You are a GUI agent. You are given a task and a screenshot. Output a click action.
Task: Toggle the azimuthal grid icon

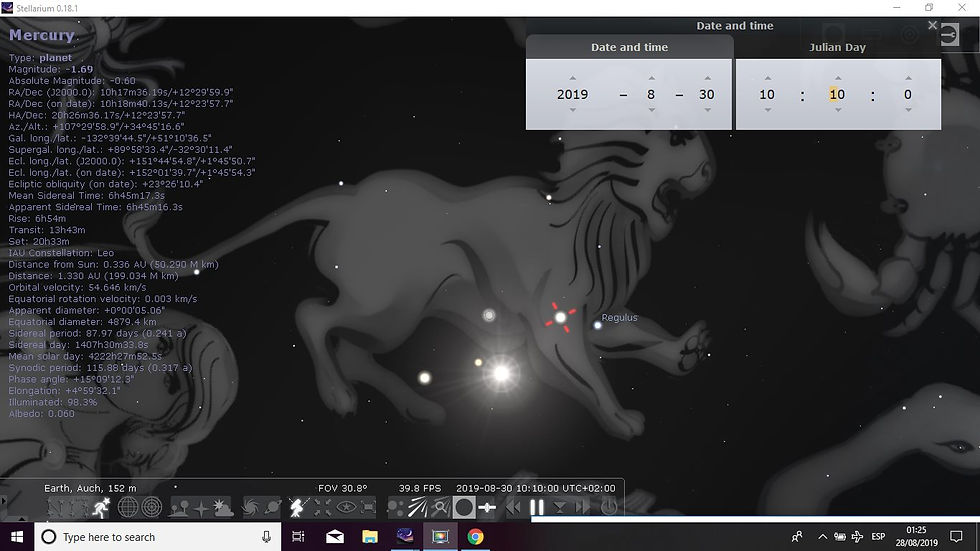pos(152,507)
